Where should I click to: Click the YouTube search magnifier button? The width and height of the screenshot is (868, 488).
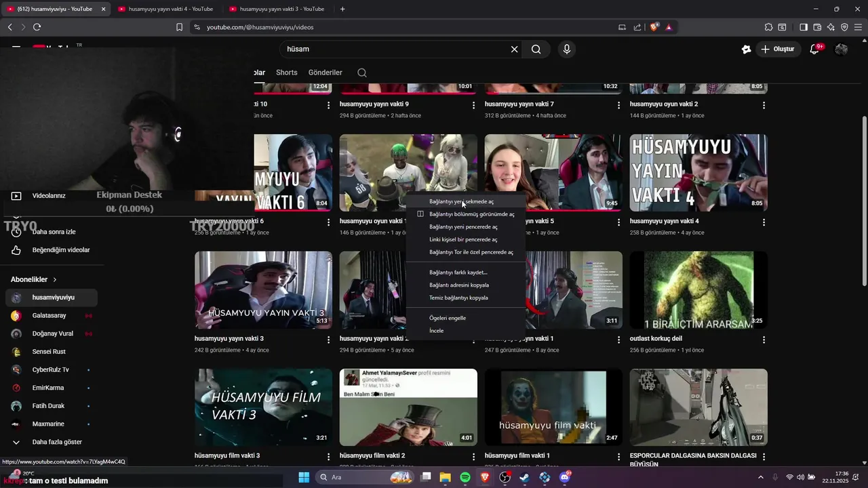[x=536, y=49]
